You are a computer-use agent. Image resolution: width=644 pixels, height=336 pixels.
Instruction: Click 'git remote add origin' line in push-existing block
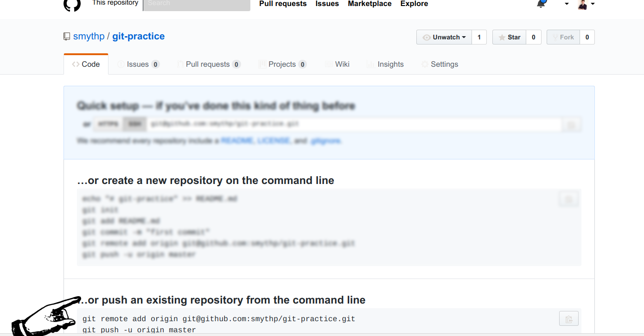(219, 319)
